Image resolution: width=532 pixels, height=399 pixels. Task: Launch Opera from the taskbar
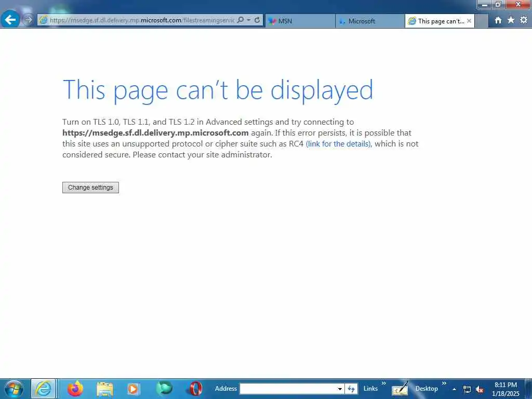click(x=196, y=389)
